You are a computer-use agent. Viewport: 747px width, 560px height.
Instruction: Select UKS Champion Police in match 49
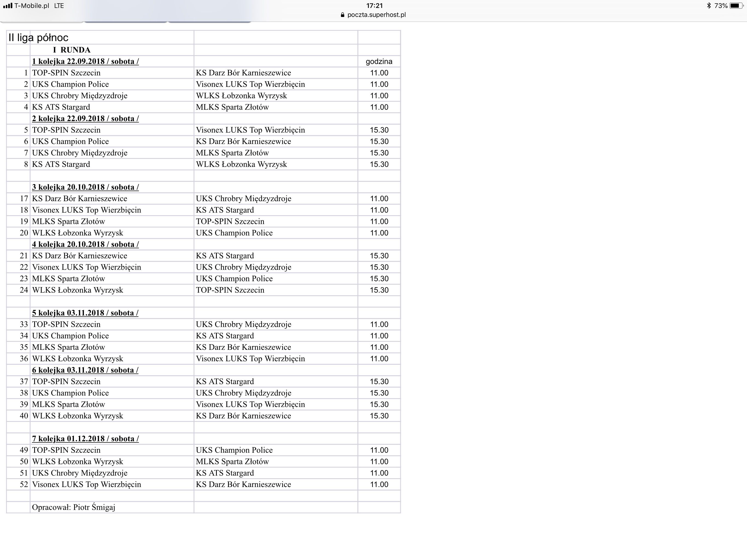pyautogui.click(x=234, y=450)
